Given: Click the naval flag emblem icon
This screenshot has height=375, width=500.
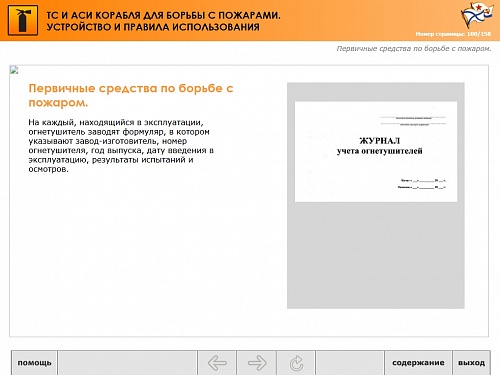Looking at the screenshot, I should pyautogui.click(x=476, y=15).
